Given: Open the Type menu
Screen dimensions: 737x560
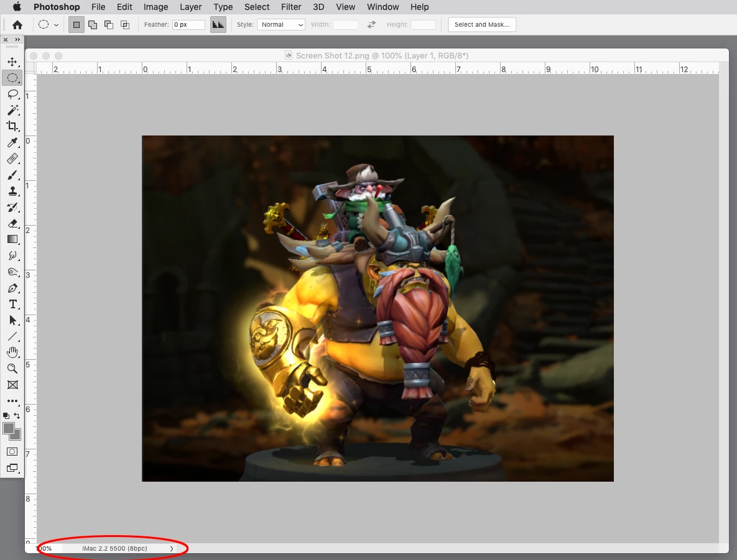Looking at the screenshot, I should click(223, 7).
